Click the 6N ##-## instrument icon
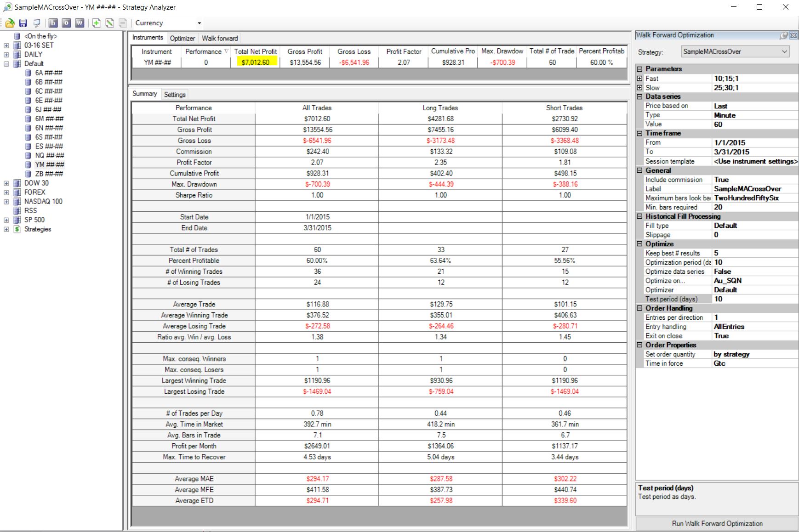Image resolution: width=799 pixels, height=532 pixels. tap(28, 128)
